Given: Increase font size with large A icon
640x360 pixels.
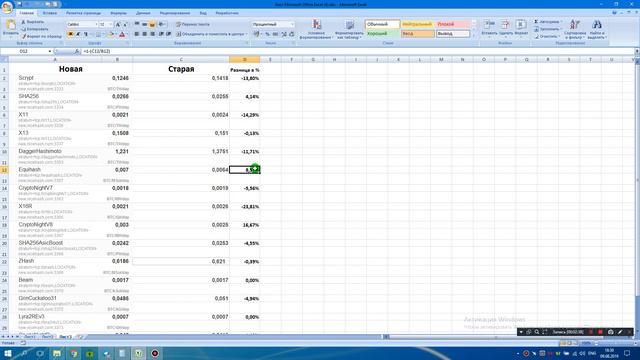Looking at the screenshot, I should (118, 24).
